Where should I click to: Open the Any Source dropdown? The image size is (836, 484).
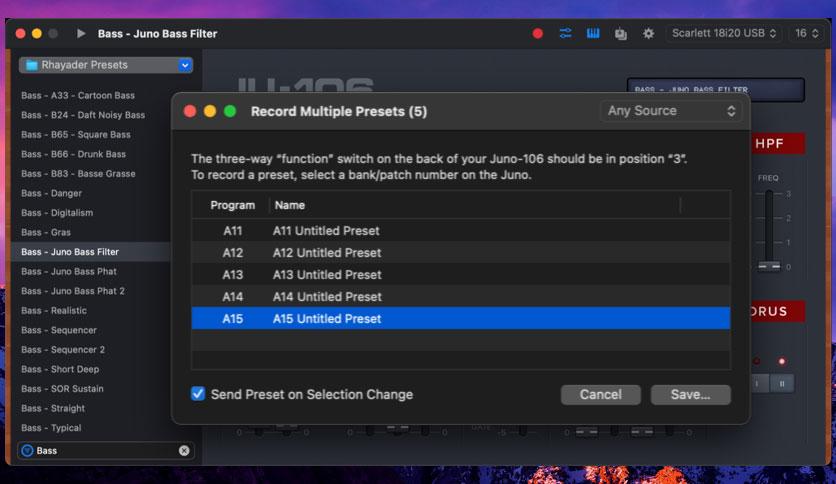coord(671,111)
